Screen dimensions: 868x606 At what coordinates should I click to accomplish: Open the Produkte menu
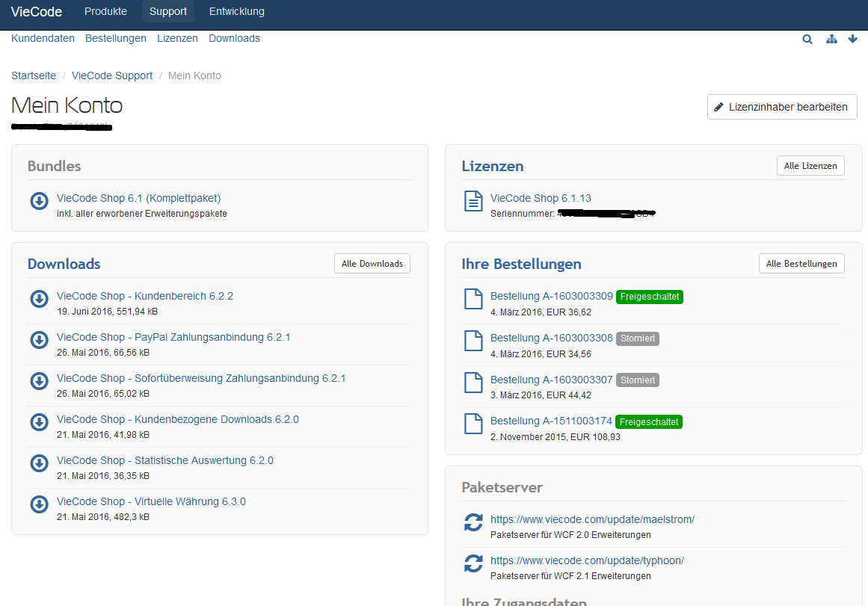(105, 12)
